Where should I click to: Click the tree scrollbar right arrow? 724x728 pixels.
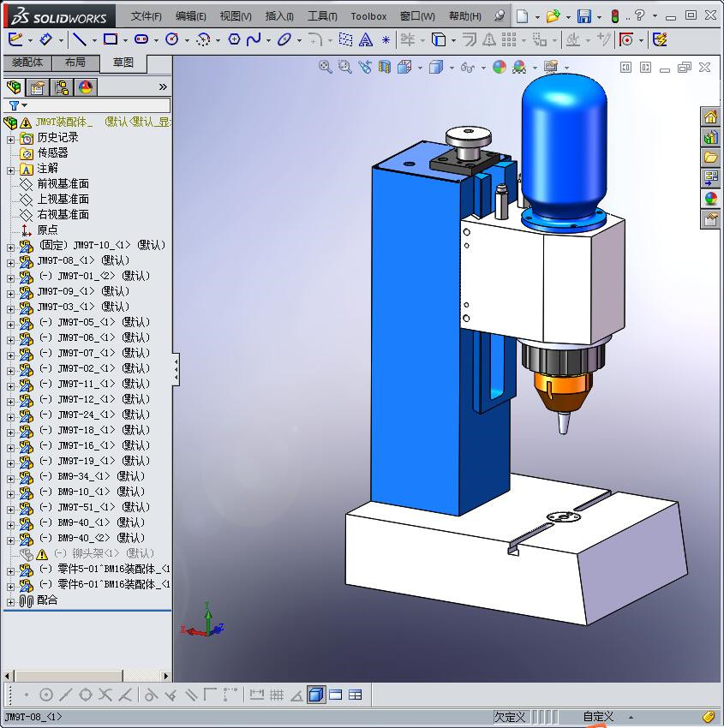166,676
